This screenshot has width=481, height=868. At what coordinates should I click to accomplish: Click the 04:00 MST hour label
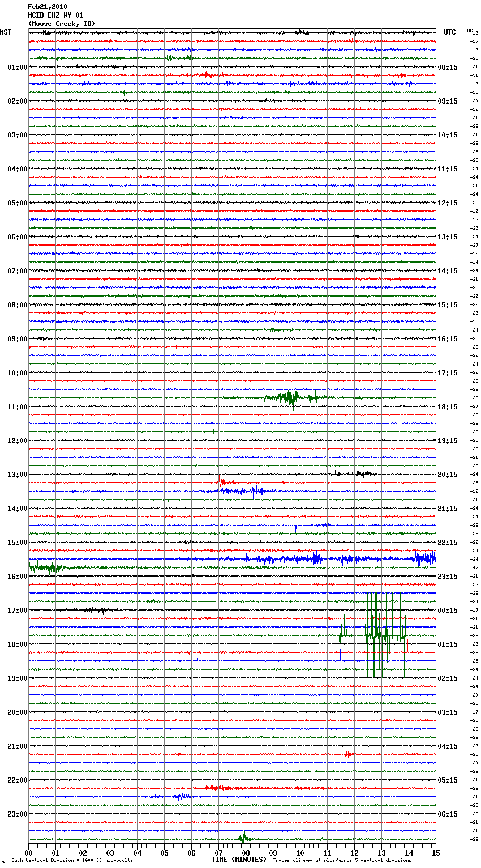tap(18, 169)
